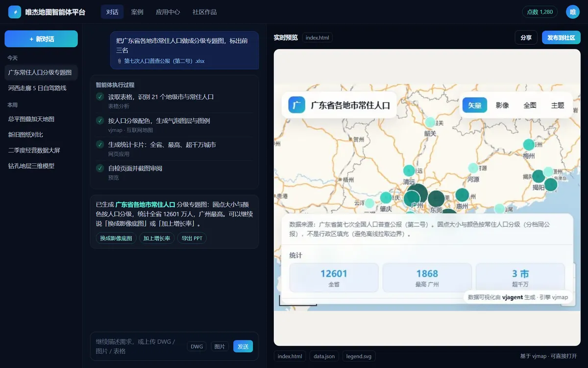
Task: Click the DWG upload button
Action: (x=196, y=346)
